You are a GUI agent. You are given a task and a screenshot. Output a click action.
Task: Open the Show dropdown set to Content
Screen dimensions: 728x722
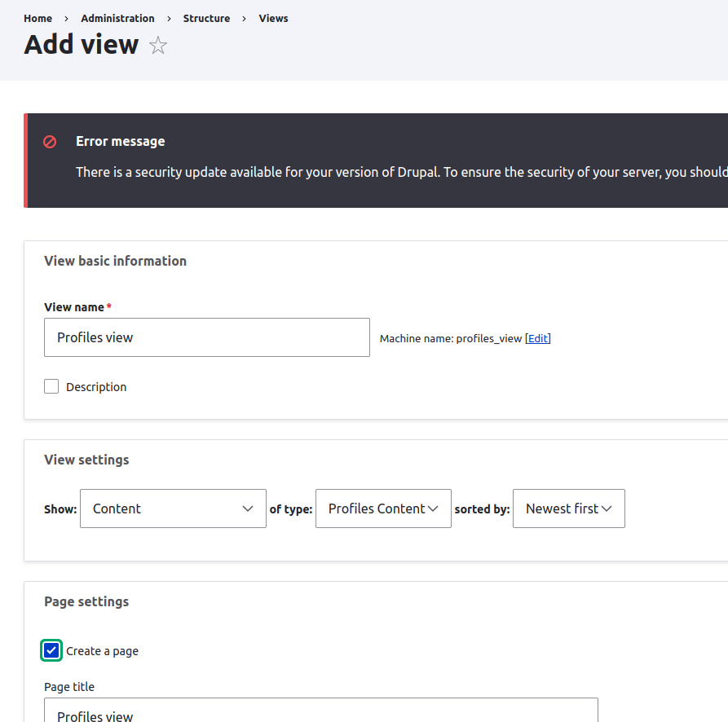[173, 508]
